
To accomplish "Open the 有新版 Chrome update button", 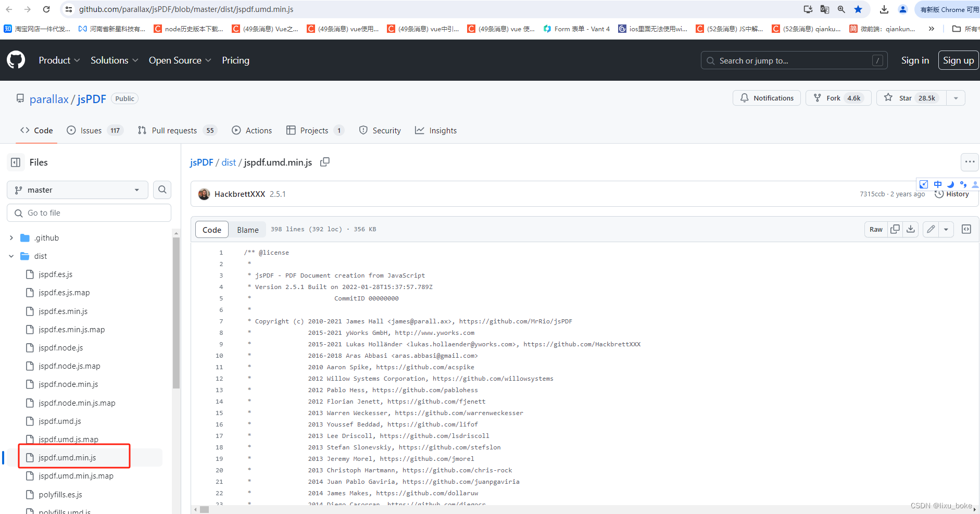I will tap(947, 9).
